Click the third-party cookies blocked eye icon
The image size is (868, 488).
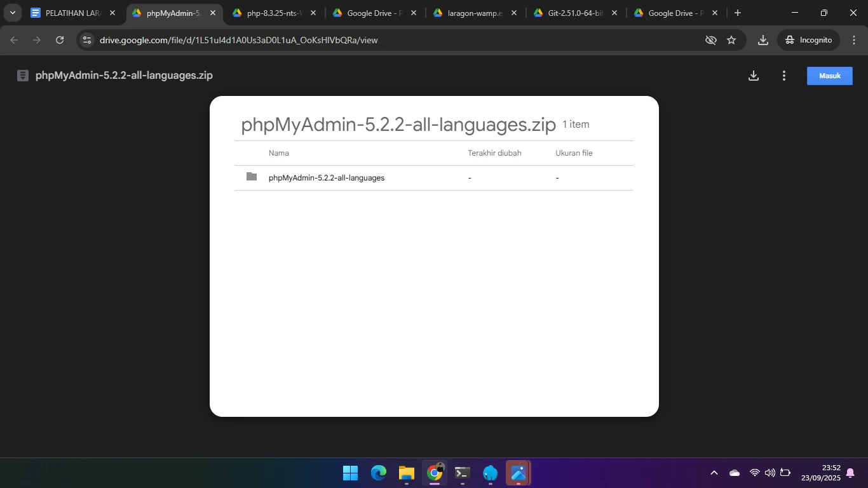[x=711, y=40]
